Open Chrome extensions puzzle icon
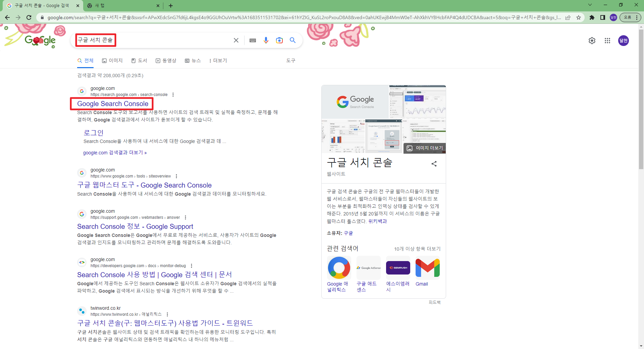Image resolution: width=644 pixels, height=349 pixels. click(x=592, y=17)
